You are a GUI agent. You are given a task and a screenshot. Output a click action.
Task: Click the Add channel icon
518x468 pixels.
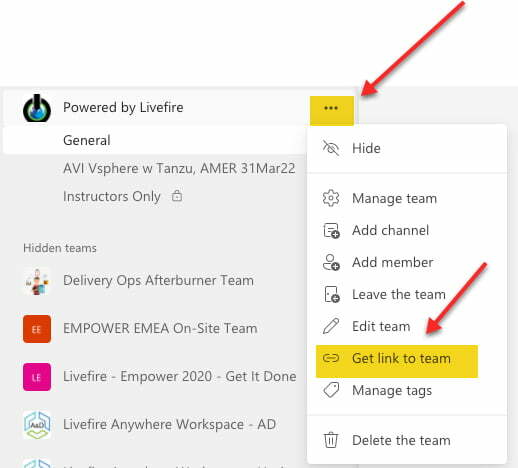pyautogui.click(x=331, y=231)
